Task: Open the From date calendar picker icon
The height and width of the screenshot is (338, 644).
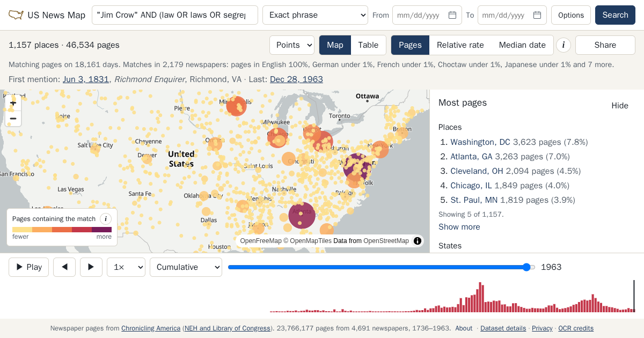Action: [452, 15]
